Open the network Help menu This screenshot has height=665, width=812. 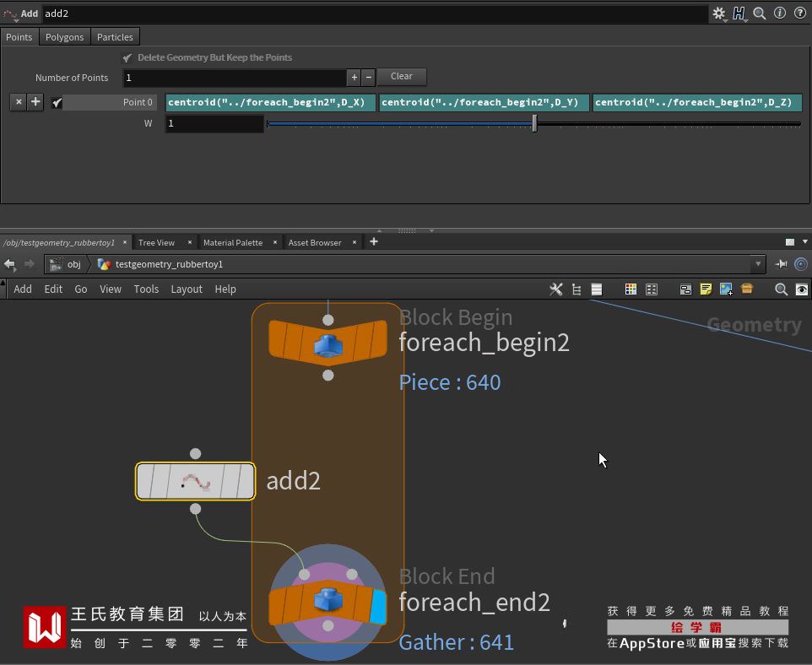(x=225, y=289)
